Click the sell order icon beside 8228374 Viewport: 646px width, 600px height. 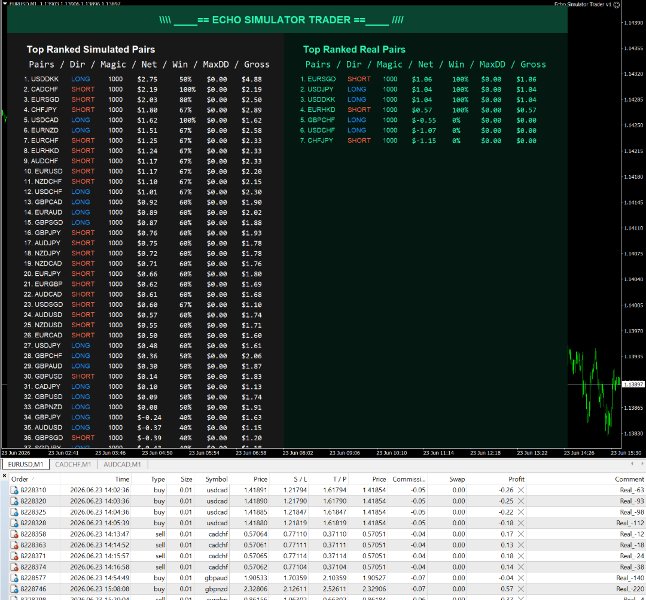click(14, 567)
